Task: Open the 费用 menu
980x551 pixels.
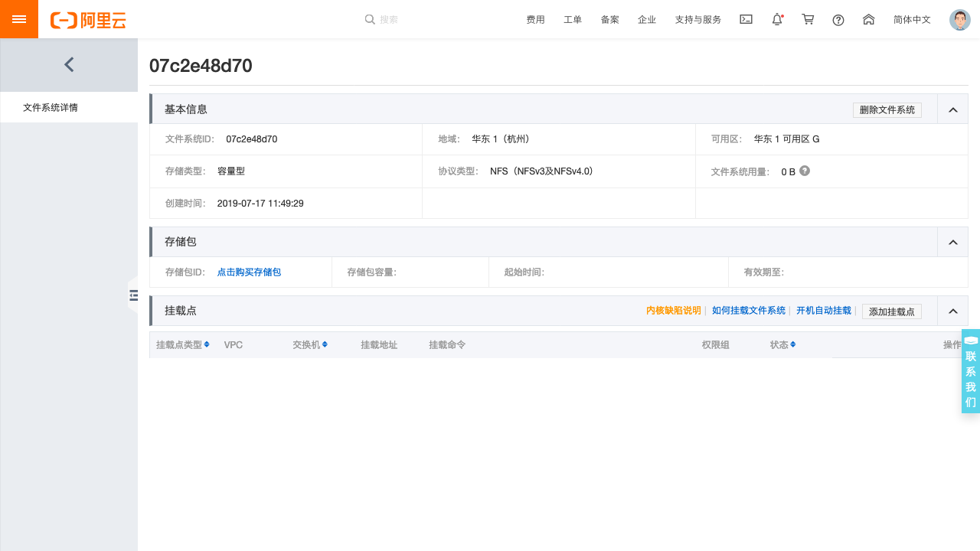Action: [535, 19]
